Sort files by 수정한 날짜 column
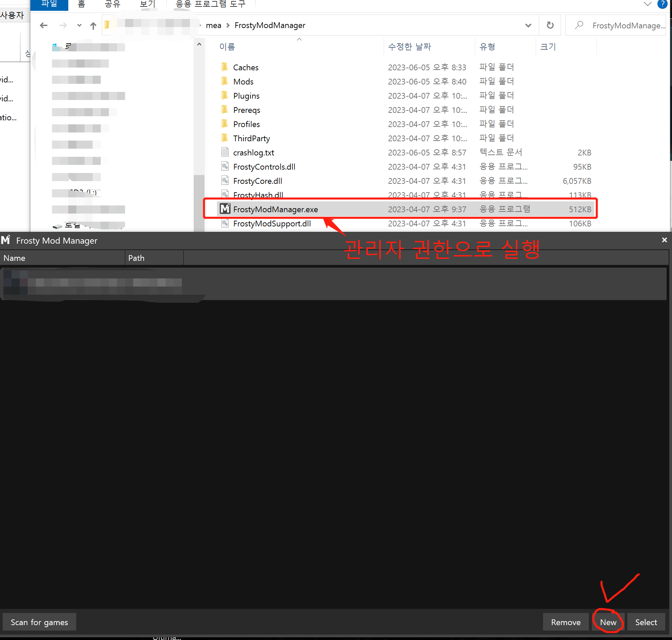 [x=410, y=47]
